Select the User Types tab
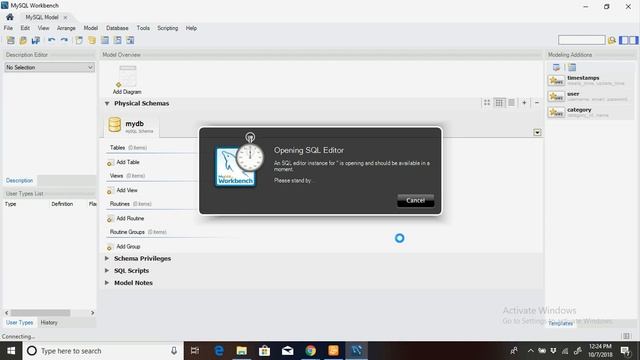The height and width of the screenshot is (360, 640). [x=19, y=322]
